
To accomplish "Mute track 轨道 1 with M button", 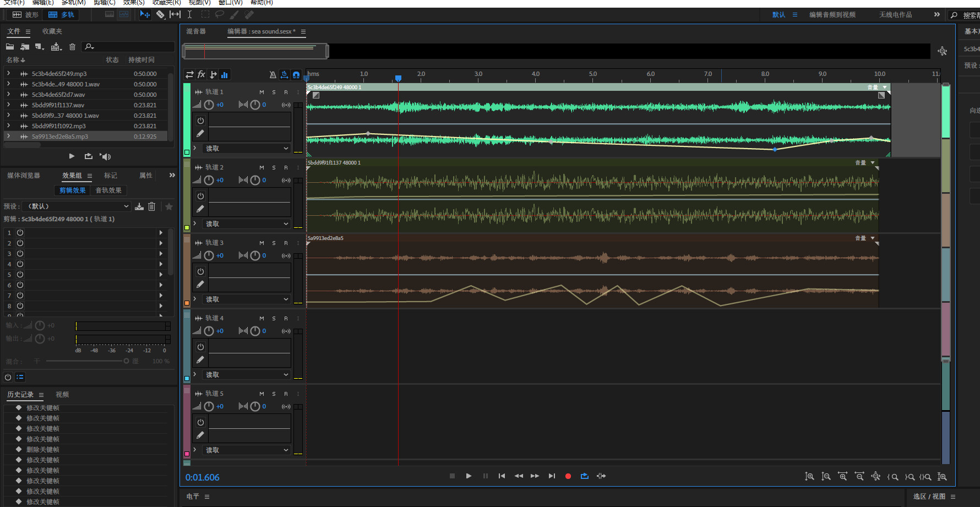I will [x=262, y=92].
